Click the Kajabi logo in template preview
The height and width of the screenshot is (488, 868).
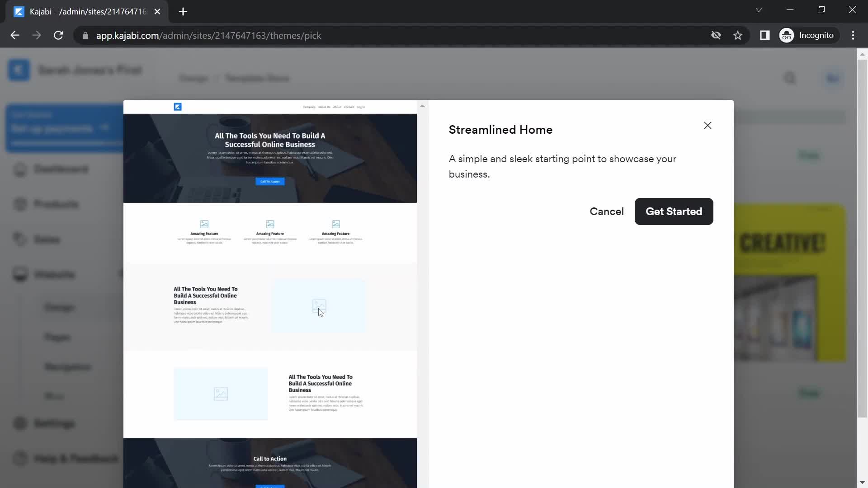point(178,107)
